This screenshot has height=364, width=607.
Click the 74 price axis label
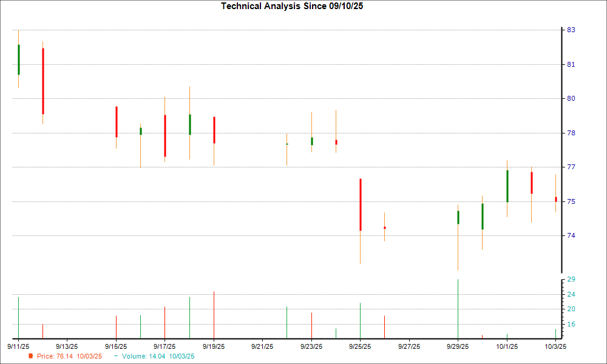click(x=571, y=235)
